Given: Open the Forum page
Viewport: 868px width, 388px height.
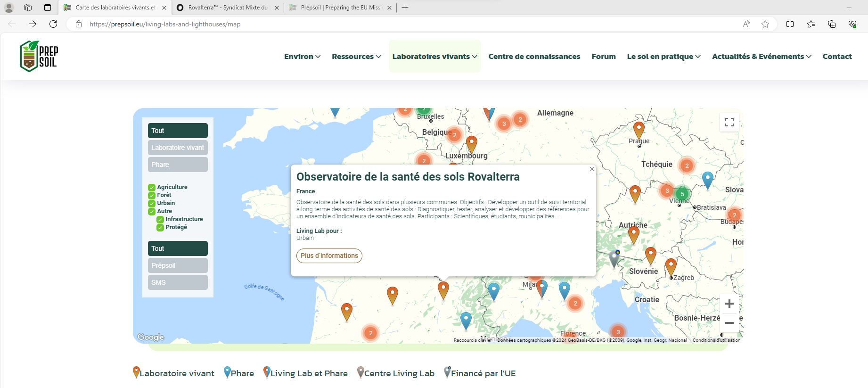Looking at the screenshot, I should [x=604, y=56].
